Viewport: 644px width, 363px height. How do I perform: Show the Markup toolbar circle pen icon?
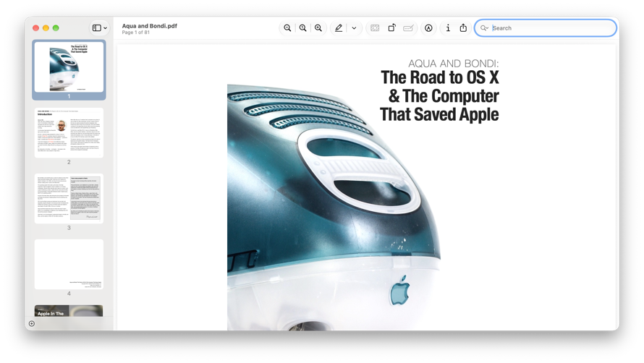pos(428,28)
